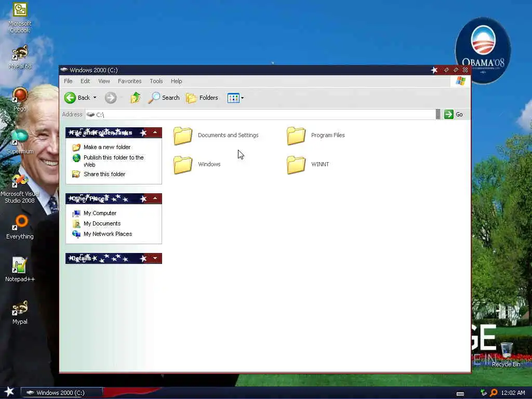Click Windows 2000 (C:) taskbar button
532x399 pixels.
click(x=61, y=393)
